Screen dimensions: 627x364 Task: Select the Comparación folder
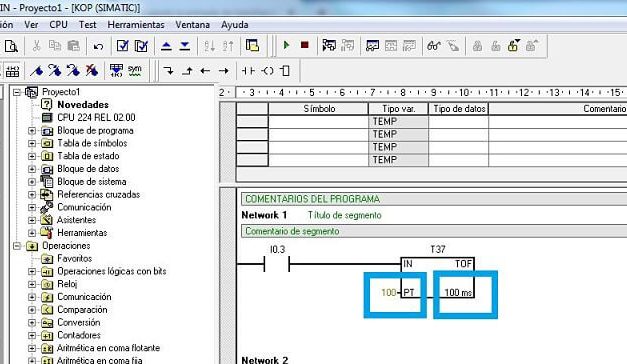point(82,310)
